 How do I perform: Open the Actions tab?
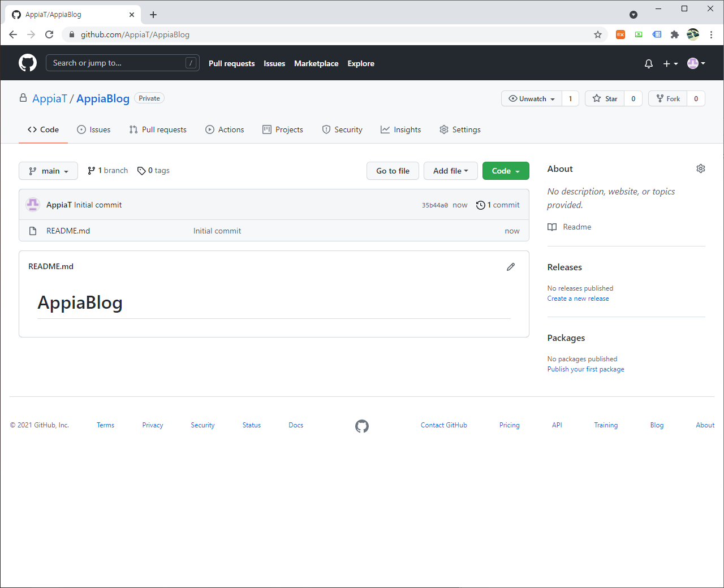point(225,129)
